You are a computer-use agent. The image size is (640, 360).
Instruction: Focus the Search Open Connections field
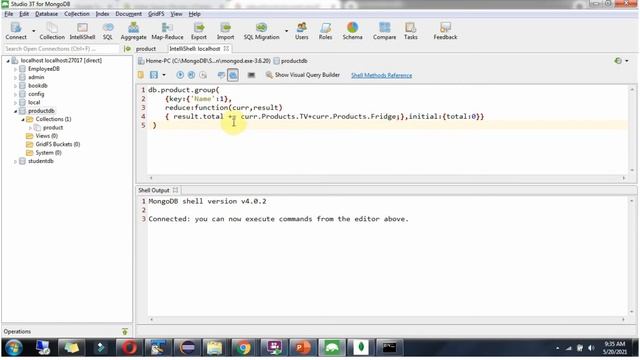61,49
